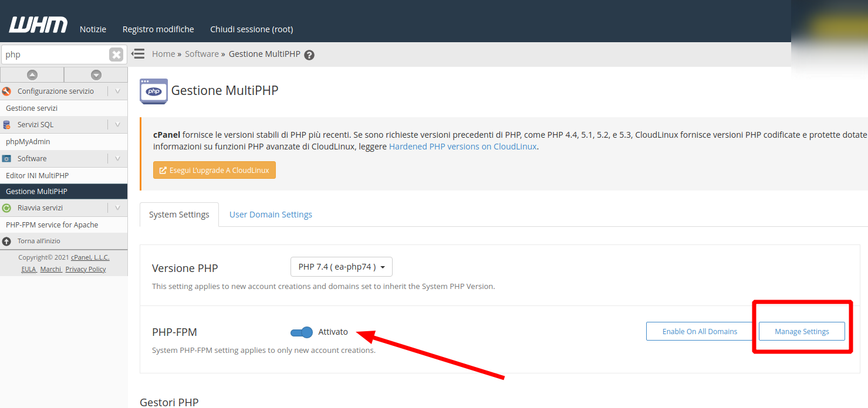This screenshot has height=408, width=868.
Task: Click into the php search input field
Action: coord(55,55)
